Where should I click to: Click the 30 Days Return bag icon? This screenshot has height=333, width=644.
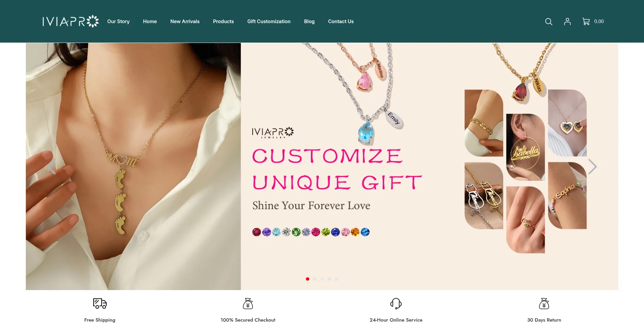pos(544,303)
